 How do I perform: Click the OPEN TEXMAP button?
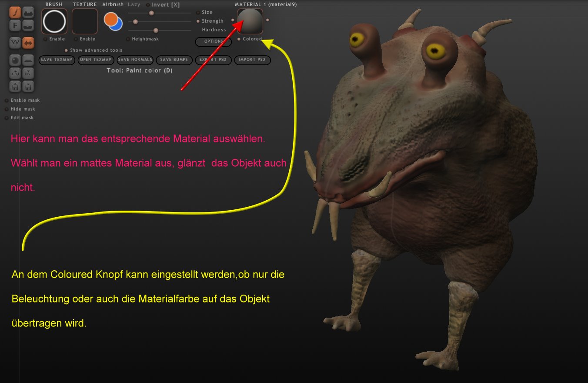pyautogui.click(x=96, y=60)
